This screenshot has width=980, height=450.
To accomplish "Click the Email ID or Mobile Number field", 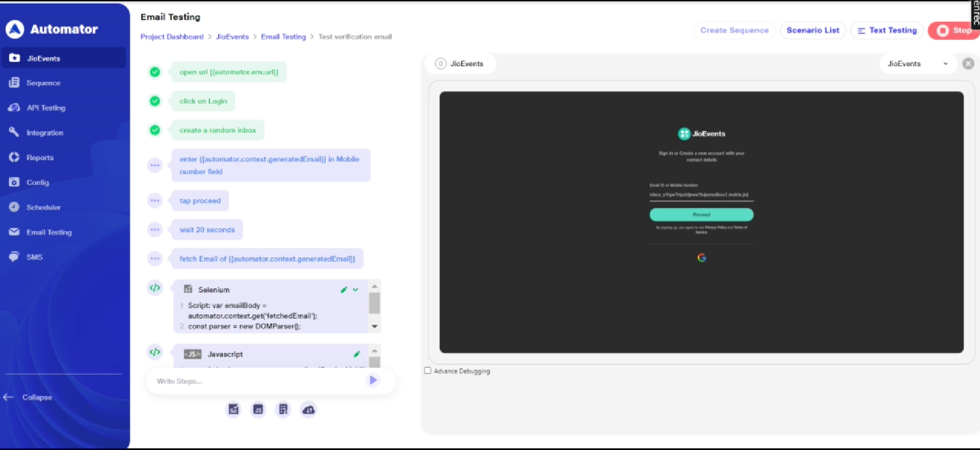I will (x=701, y=194).
